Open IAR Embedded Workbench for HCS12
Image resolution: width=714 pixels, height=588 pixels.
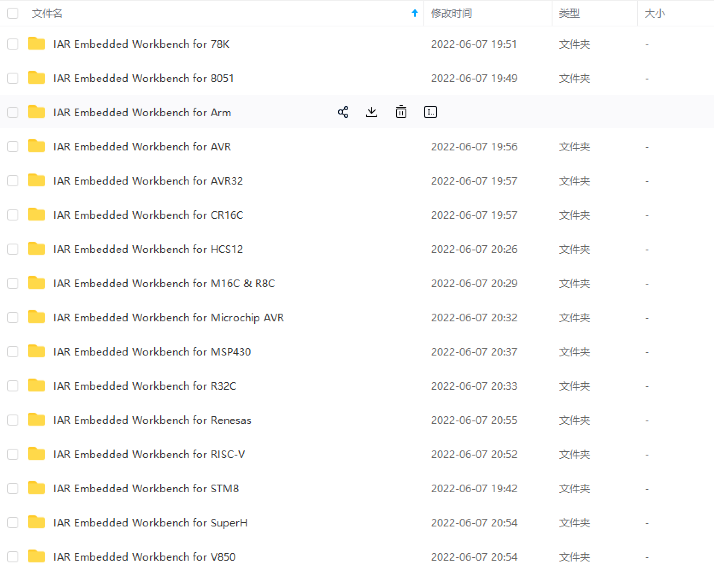pos(148,249)
